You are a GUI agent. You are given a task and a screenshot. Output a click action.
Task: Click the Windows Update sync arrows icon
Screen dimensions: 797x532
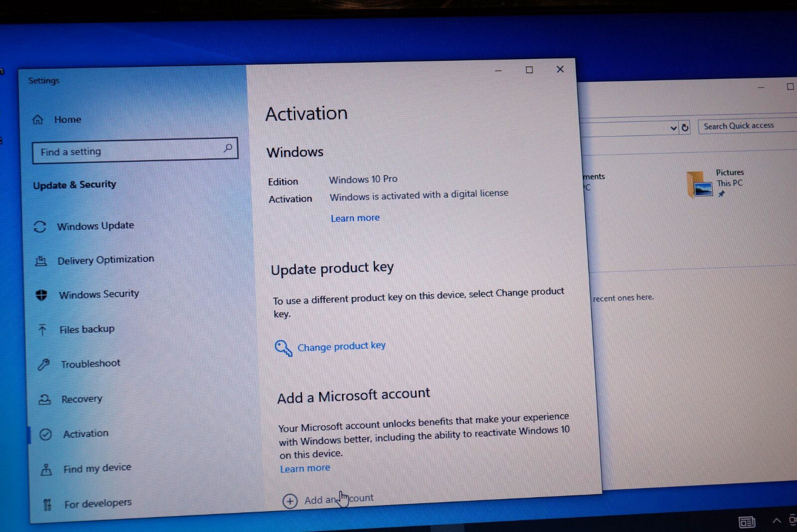tap(40, 227)
